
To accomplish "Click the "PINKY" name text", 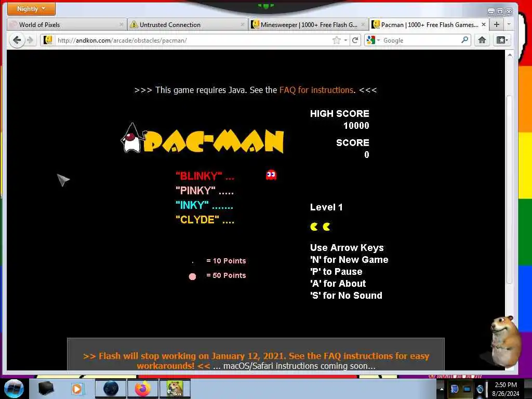I will tap(195, 191).
